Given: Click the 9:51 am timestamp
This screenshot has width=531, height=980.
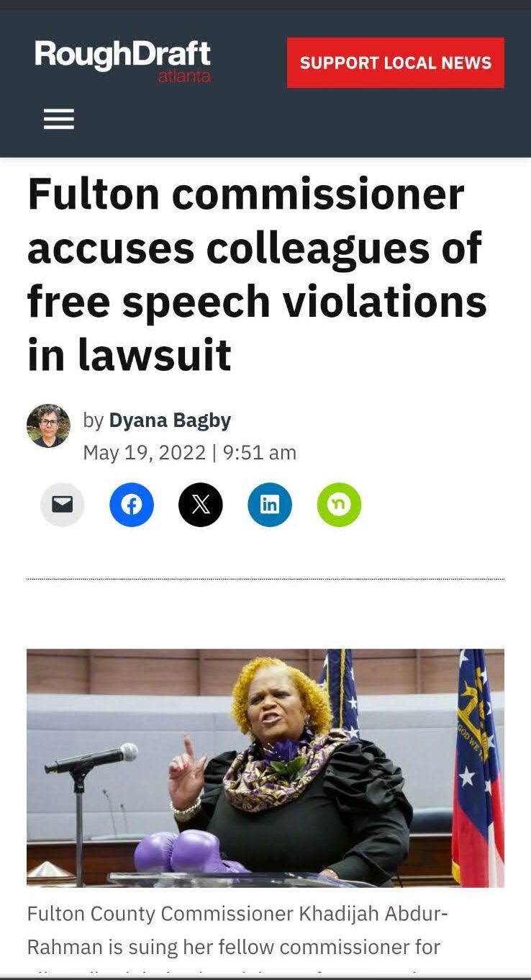Looking at the screenshot, I should coord(260,452).
